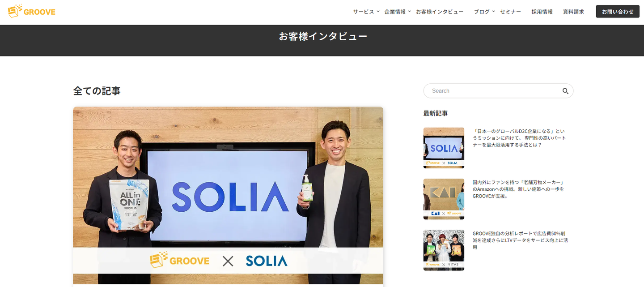The height and width of the screenshot is (287, 644).
Task: Focus the Search input field
Action: click(x=498, y=91)
